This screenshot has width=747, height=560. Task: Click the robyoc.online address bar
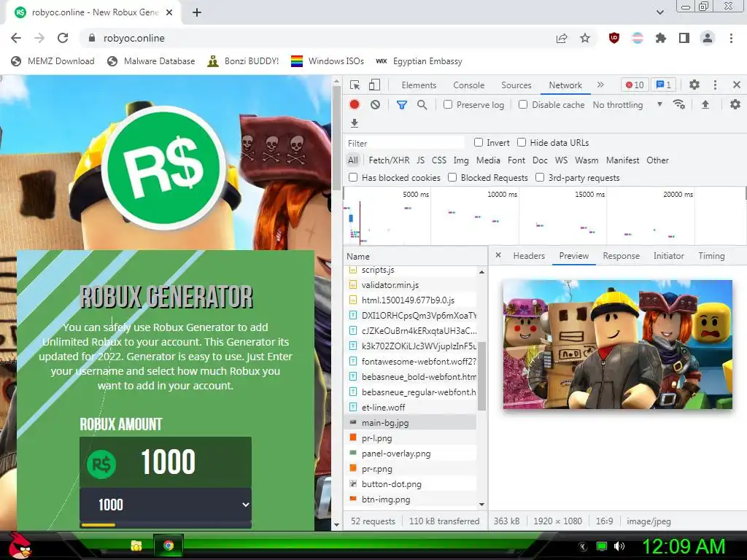pyautogui.click(x=314, y=38)
